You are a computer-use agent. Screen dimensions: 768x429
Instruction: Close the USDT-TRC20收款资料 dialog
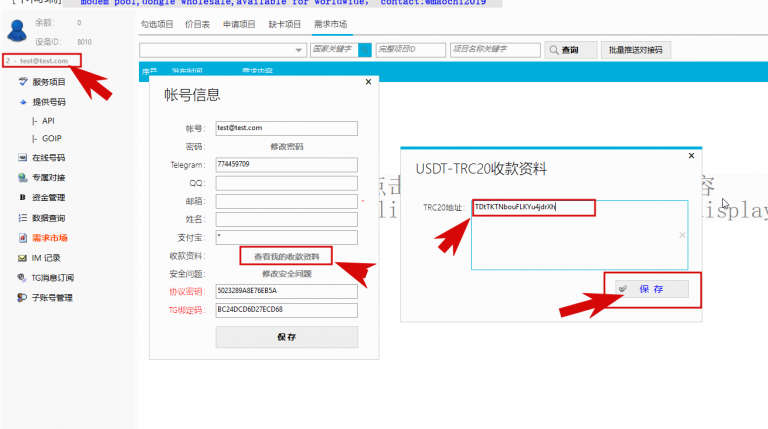coord(691,156)
